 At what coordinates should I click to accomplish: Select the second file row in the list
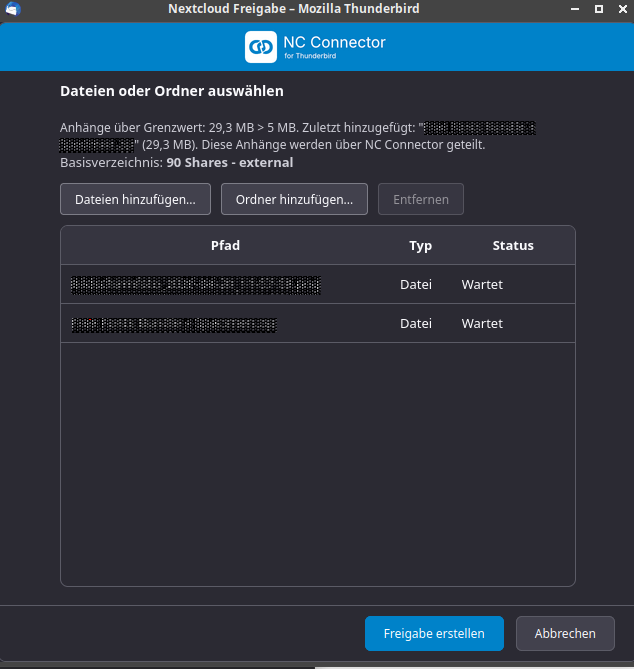[318, 323]
